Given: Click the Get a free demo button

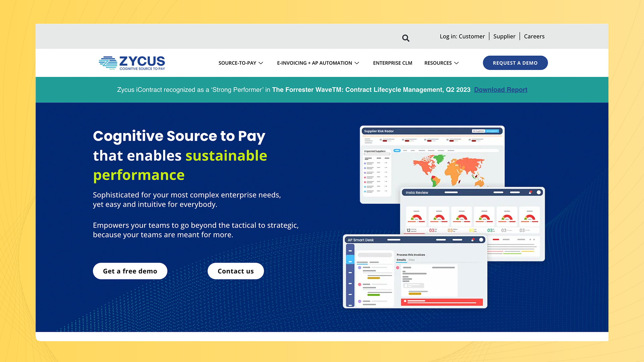Looking at the screenshot, I should click(x=130, y=271).
